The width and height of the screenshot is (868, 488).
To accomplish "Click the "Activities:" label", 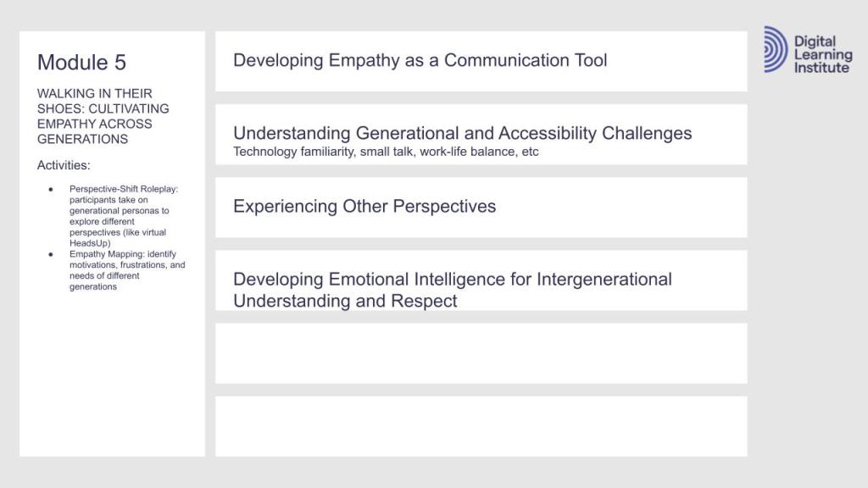I will click(64, 165).
